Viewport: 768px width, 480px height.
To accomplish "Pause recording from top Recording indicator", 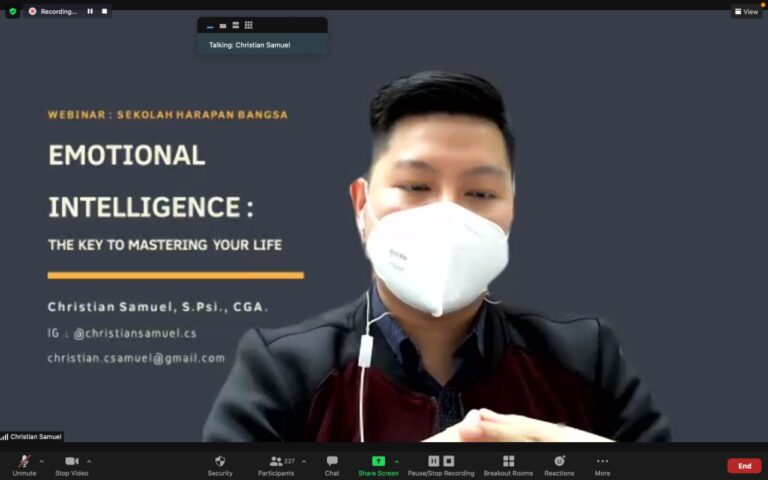I will (x=90, y=11).
